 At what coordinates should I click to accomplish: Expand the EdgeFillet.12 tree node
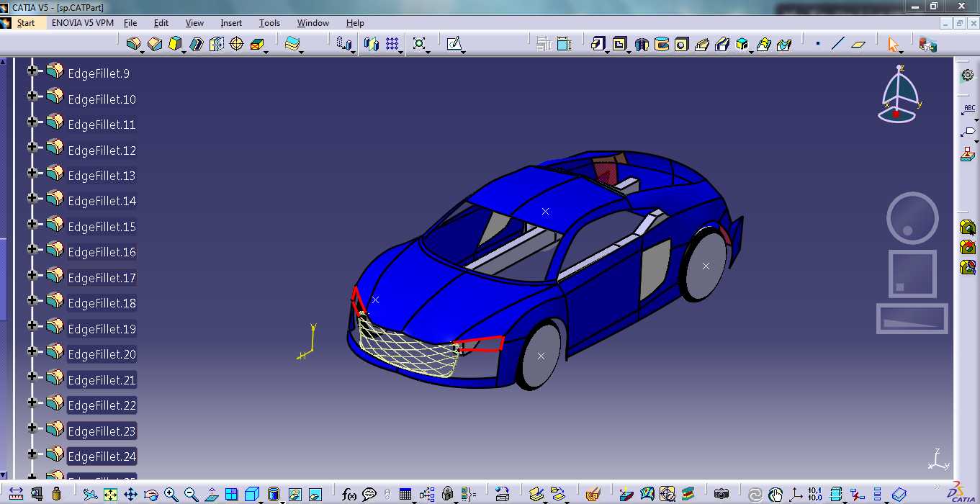(x=32, y=147)
